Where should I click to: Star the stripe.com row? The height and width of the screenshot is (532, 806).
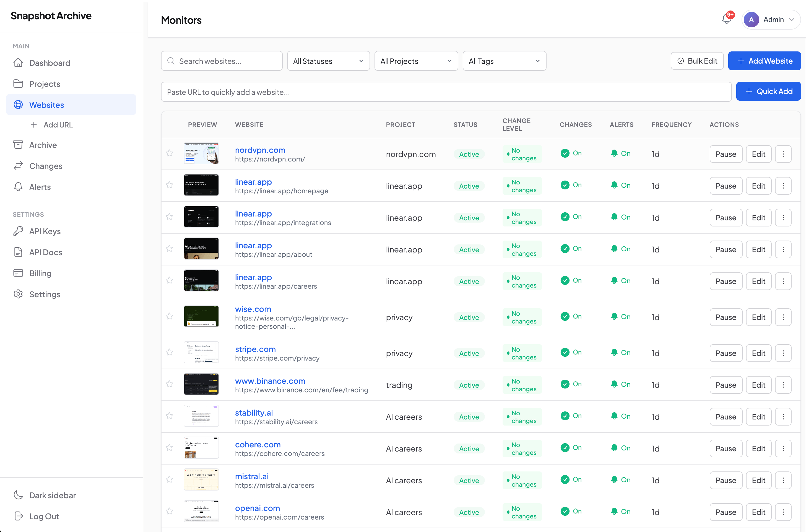(169, 353)
